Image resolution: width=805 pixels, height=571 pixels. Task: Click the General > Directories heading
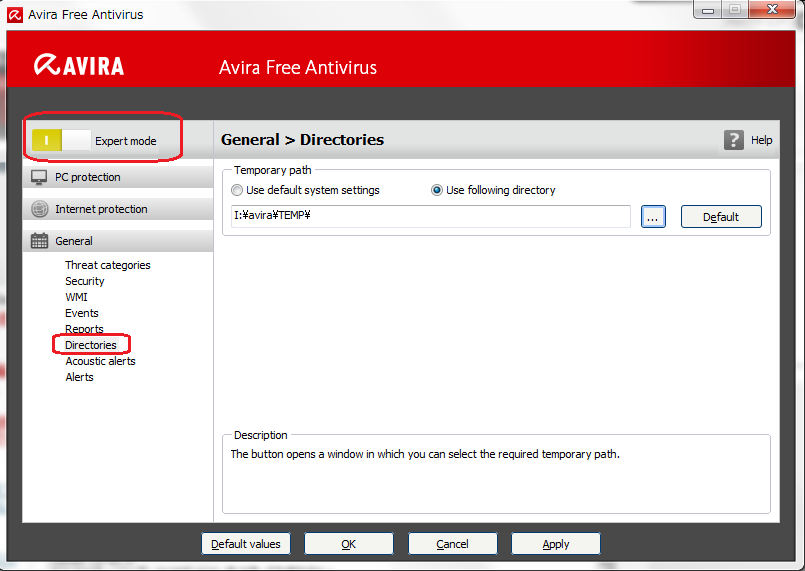pyautogui.click(x=302, y=140)
